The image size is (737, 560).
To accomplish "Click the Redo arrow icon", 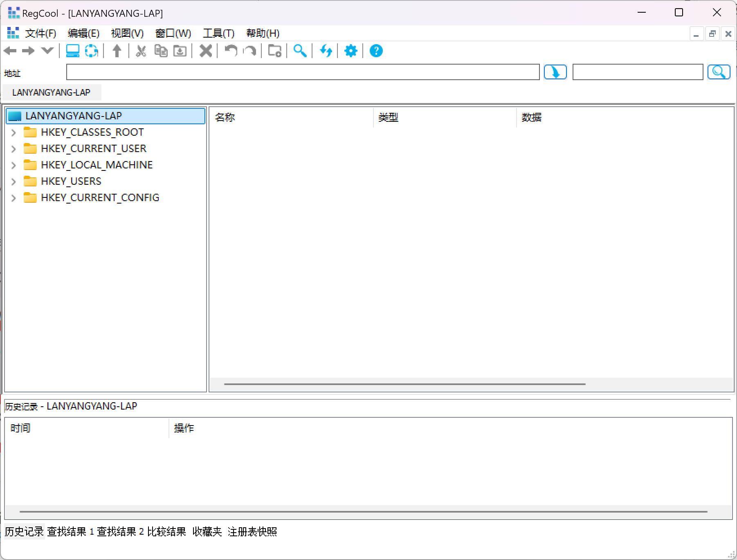I will coord(249,51).
